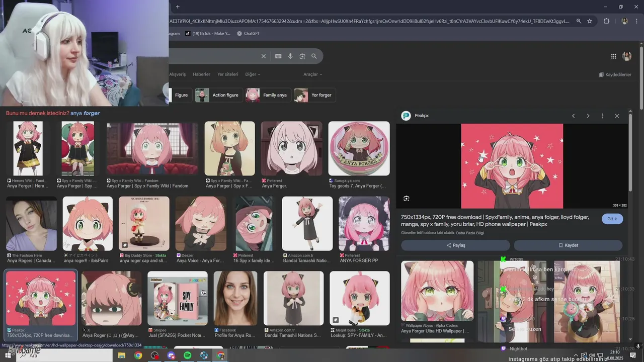Image resolution: width=644 pixels, height=362 pixels.
Task: Open the Deezer Anya Voice thumbnail
Action: [x=201, y=223]
